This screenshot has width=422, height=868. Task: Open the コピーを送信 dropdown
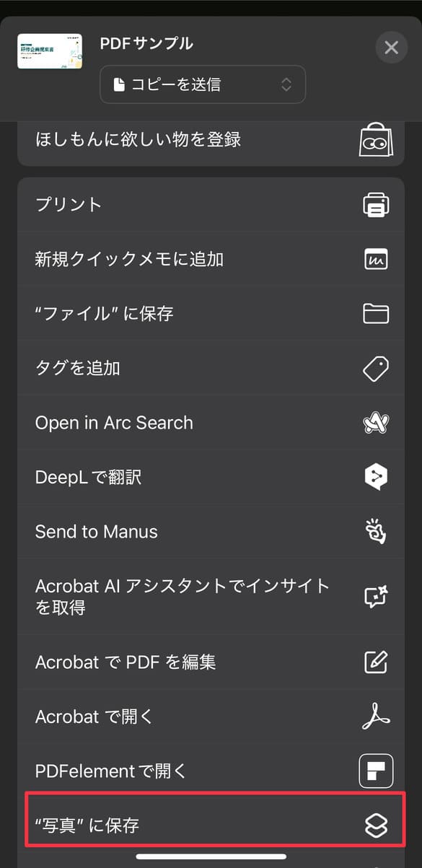(x=202, y=84)
